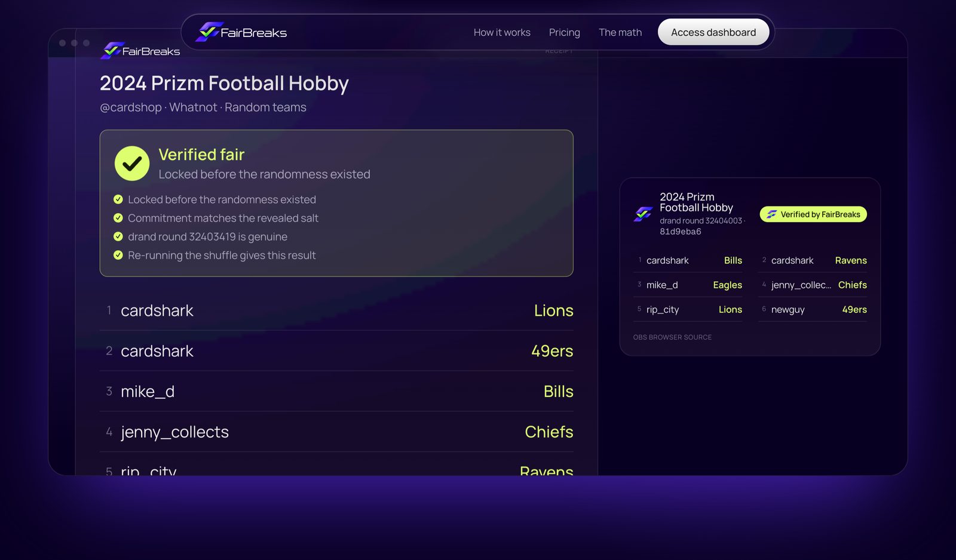The image size is (956, 560).
Task: Click the FairBreaks logo inside the receipt window
Action: coord(140,51)
